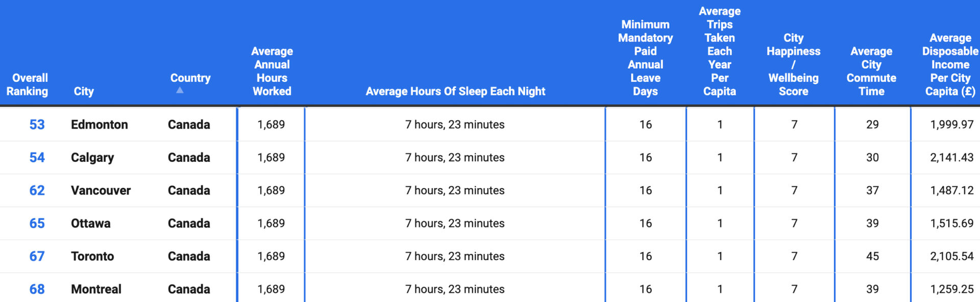This screenshot has height=302, width=980.
Task: Click Average Disposable Income Per City Capita header
Action: pos(950,65)
